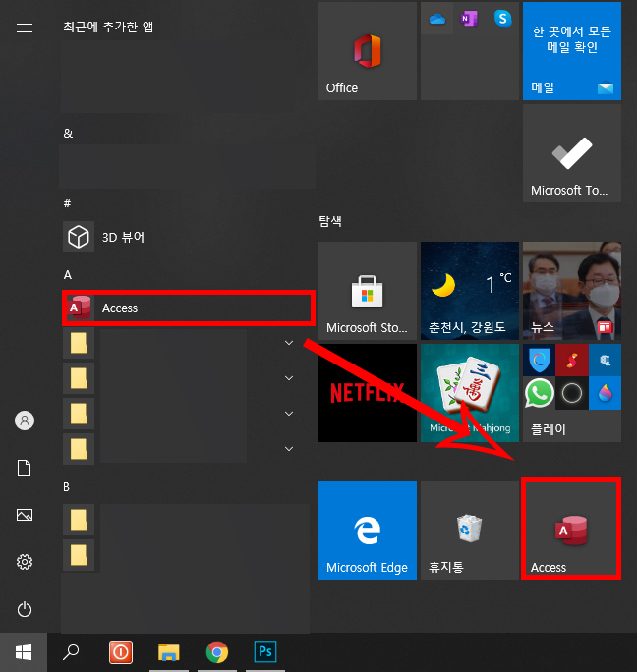
Task: Open the Microsoft Store tile
Action: [368, 291]
